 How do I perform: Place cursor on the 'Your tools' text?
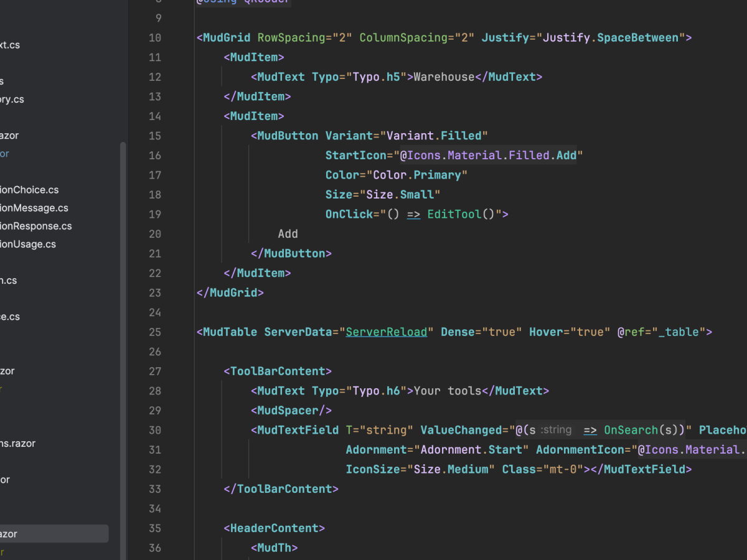click(x=447, y=391)
